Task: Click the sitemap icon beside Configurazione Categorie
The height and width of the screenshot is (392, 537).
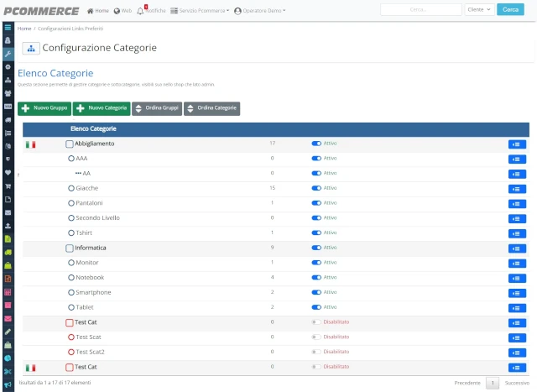Action: click(31, 49)
